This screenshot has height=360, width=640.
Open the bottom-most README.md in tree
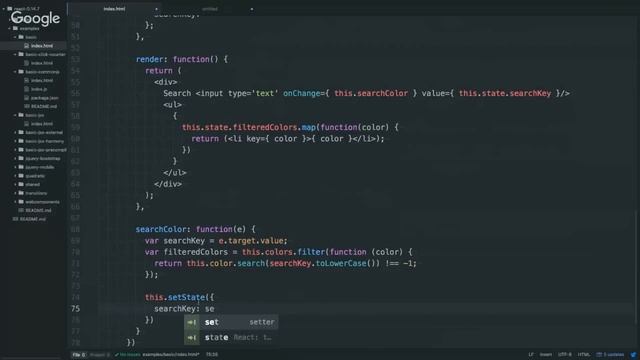[x=33, y=219]
